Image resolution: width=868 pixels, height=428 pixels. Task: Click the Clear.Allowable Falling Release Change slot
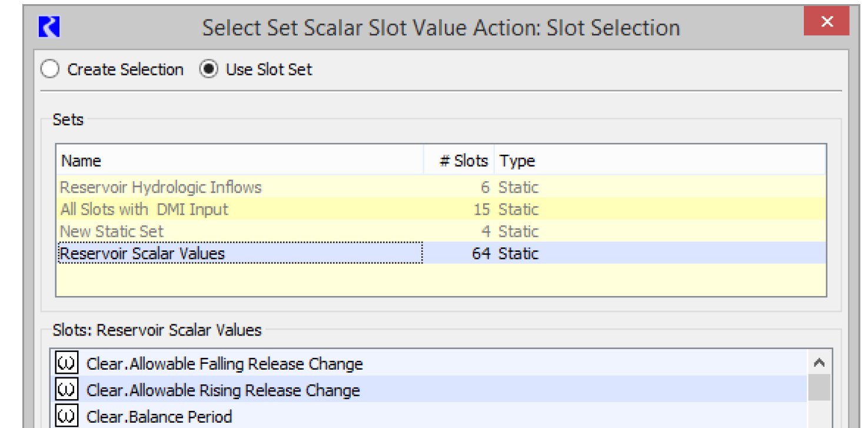[224, 364]
